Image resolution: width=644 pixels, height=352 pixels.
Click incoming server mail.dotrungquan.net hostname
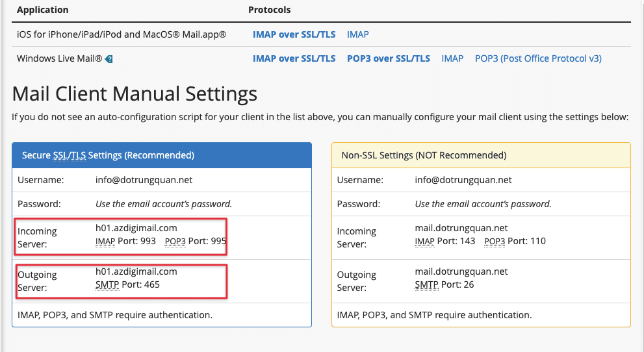click(x=461, y=228)
